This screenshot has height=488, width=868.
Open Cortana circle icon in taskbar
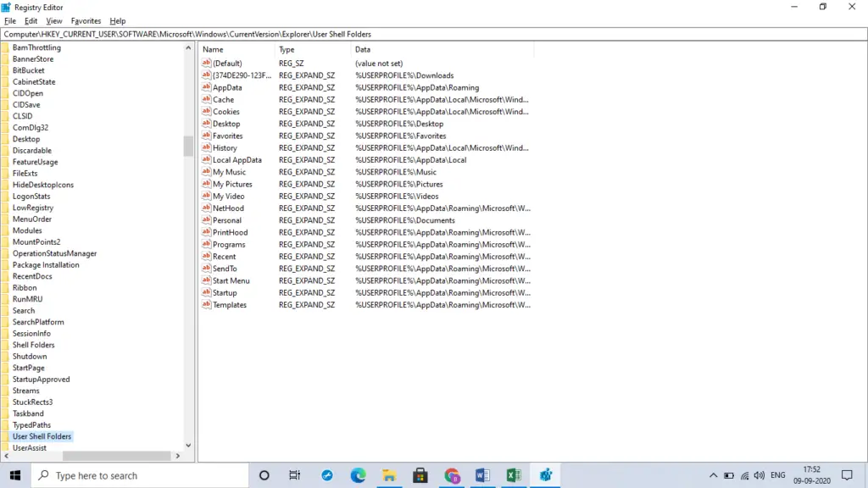(264, 475)
